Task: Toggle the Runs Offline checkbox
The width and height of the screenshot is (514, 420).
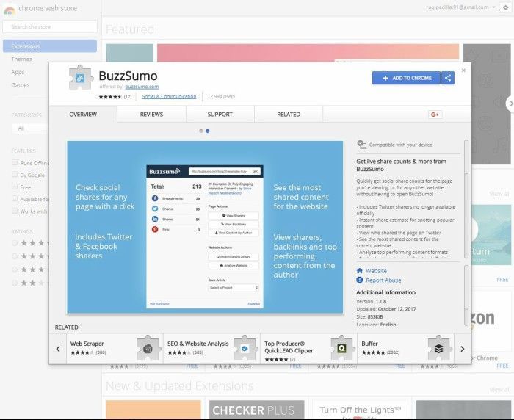Action: pyautogui.click(x=15, y=162)
